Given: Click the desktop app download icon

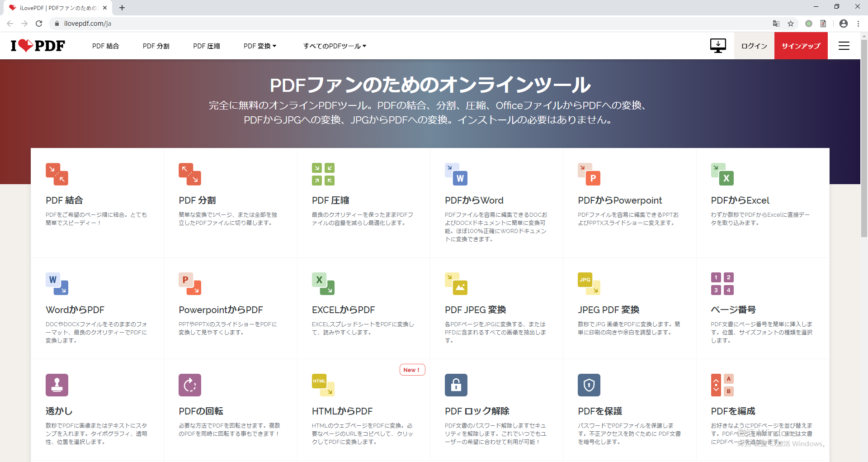Looking at the screenshot, I should point(718,46).
